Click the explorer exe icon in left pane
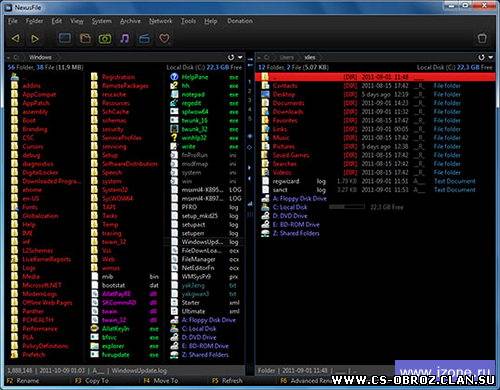The width and height of the screenshot is (500, 390). [x=95, y=346]
